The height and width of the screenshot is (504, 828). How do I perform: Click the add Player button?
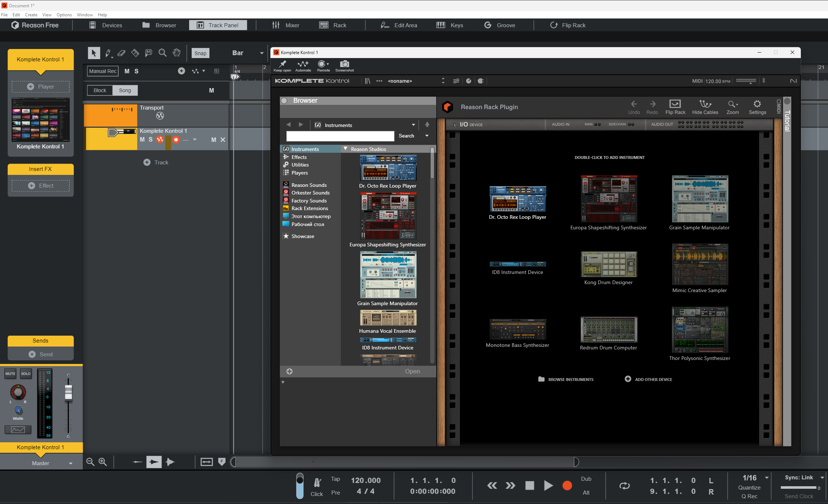click(41, 87)
